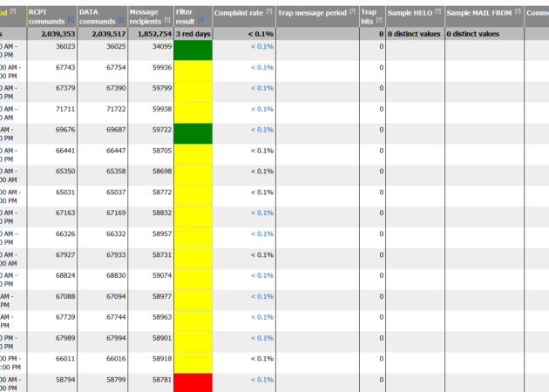This screenshot has width=549, height=392.
Task: Open the Sample MAIL FROM help icon
Action: click(x=518, y=11)
